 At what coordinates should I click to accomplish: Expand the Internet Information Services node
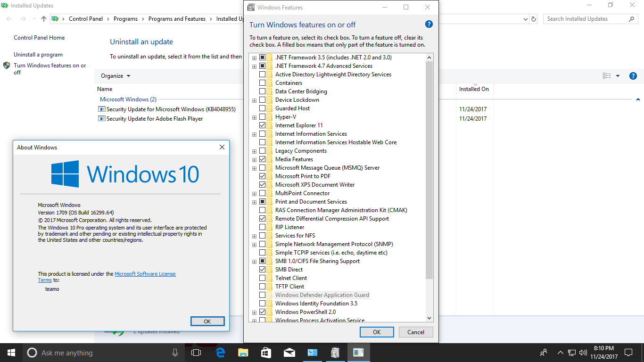pos(255,134)
